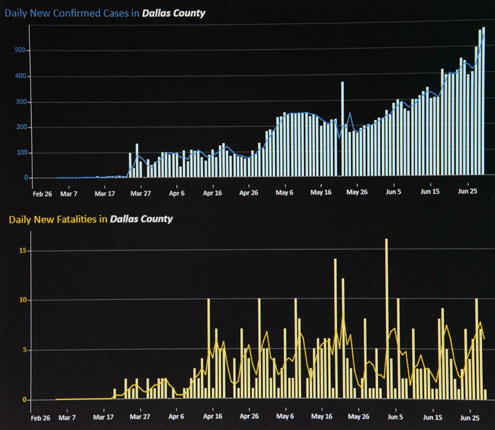Click the 200 label on the cases chart axis

[x=22, y=127]
